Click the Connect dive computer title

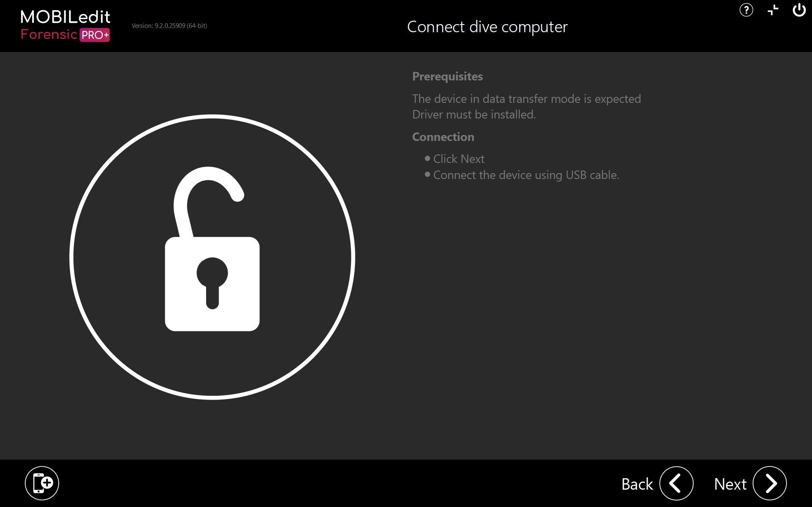tap(487, 27)
